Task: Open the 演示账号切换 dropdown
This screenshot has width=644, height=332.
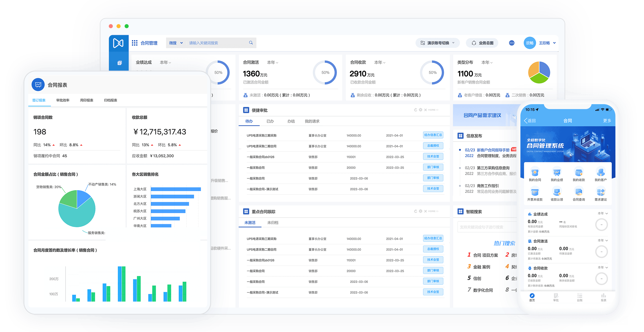Action: (438, 43)
